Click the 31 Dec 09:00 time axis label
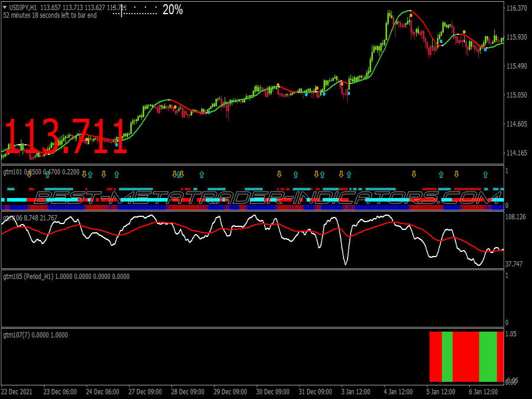The width and height of the screenshot is (532, 399). tap(315, 392)
